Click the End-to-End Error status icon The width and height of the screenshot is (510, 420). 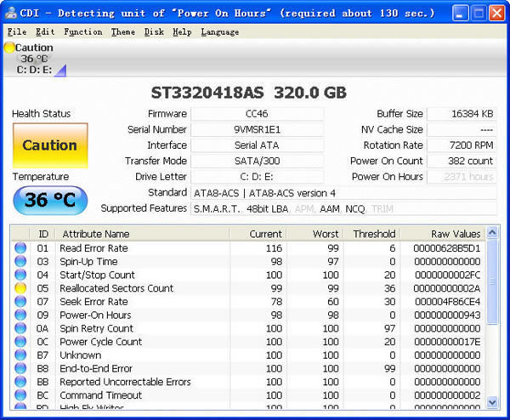pyautogui.click(x=20, y=369)
